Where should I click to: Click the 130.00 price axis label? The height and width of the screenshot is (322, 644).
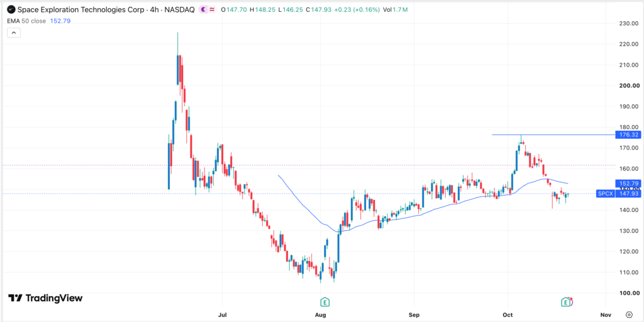pyautogui.click(x=630, y=231)
